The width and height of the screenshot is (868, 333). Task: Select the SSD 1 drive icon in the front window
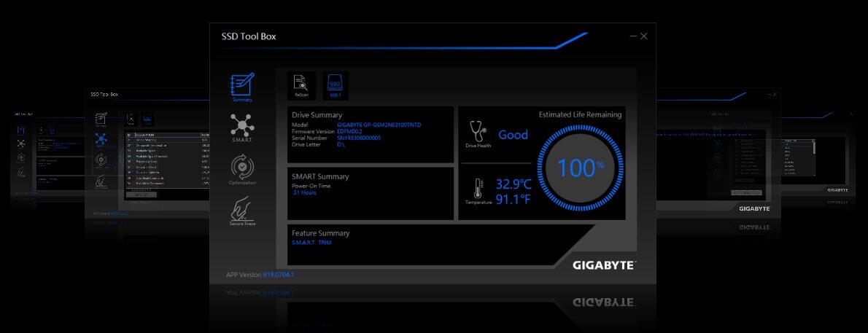(x=336, y=86)
